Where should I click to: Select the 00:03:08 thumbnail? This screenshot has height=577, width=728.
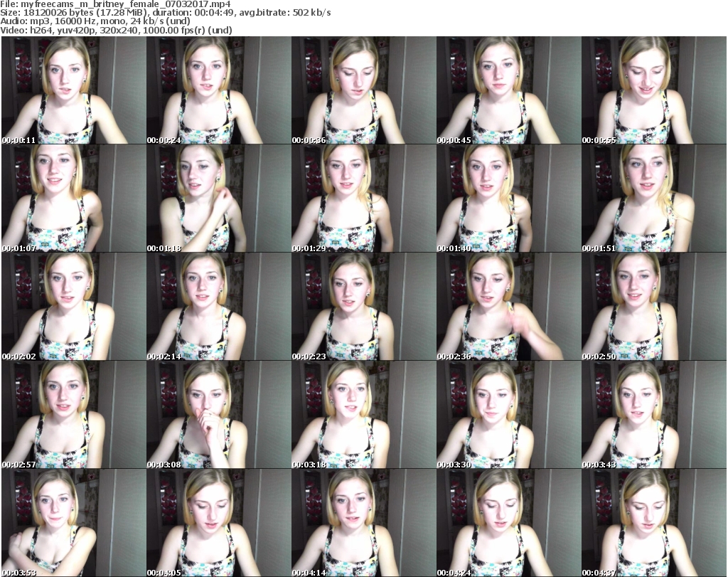point(219,415)
